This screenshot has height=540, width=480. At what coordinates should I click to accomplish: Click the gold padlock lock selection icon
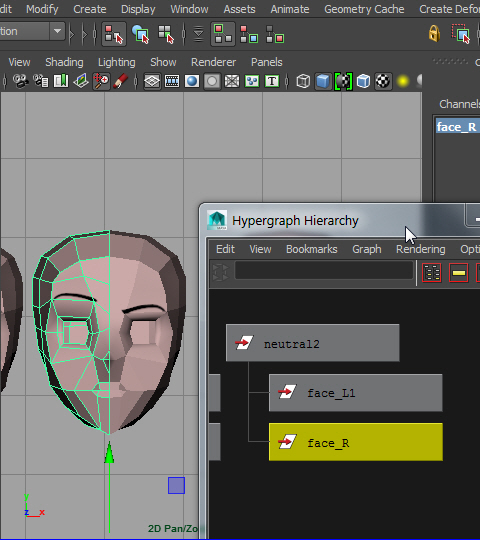click(434, 33)
